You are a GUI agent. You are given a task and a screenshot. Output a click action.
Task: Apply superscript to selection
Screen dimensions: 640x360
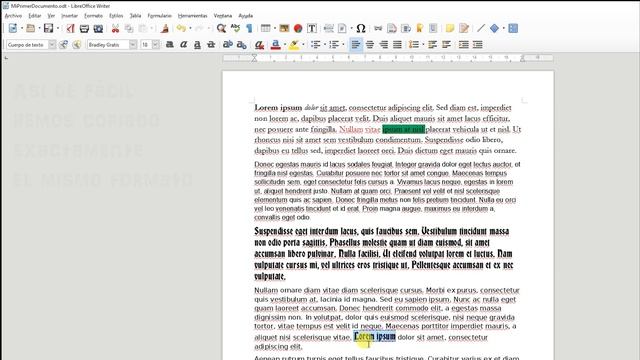click(228, 44)
